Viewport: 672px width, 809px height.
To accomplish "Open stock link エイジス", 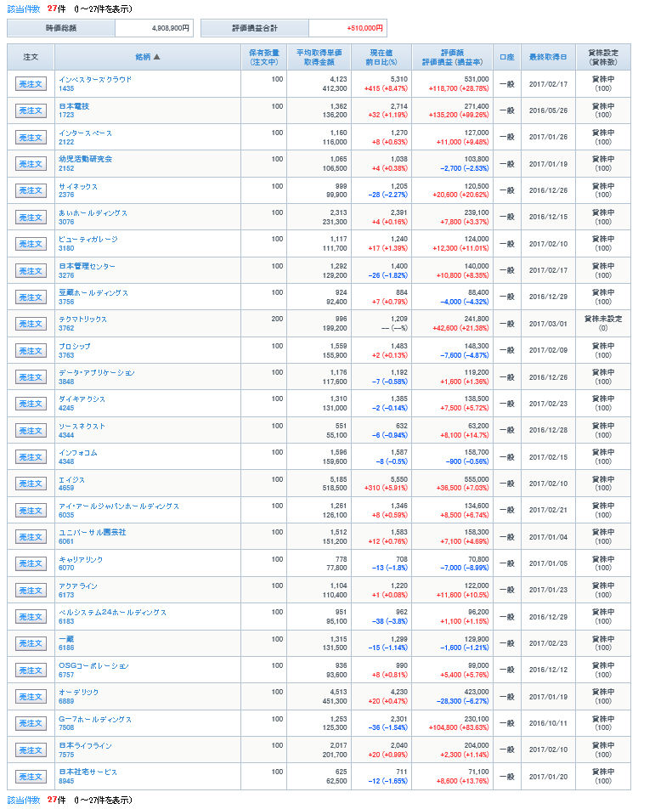I will tap(71, 478).
